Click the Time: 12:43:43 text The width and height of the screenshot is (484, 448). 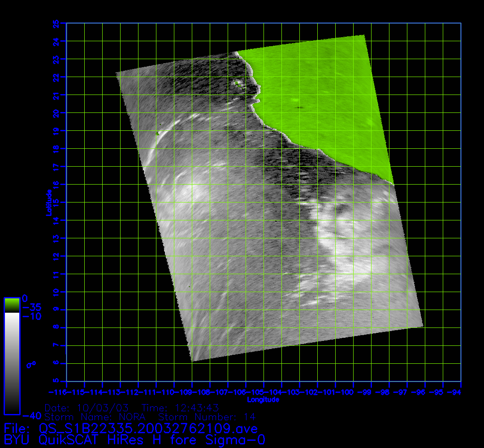[x=180, y=408]
